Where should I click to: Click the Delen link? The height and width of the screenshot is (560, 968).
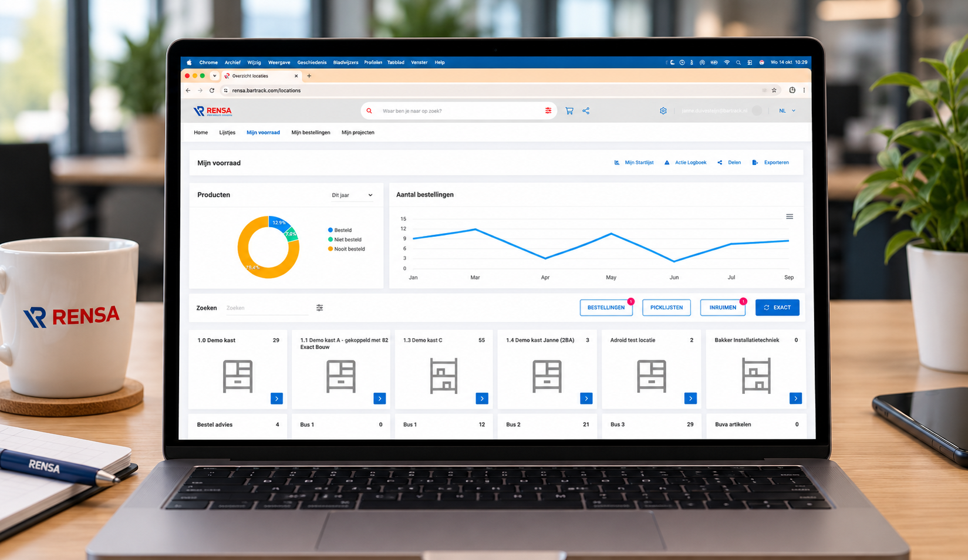click(729, 163)
